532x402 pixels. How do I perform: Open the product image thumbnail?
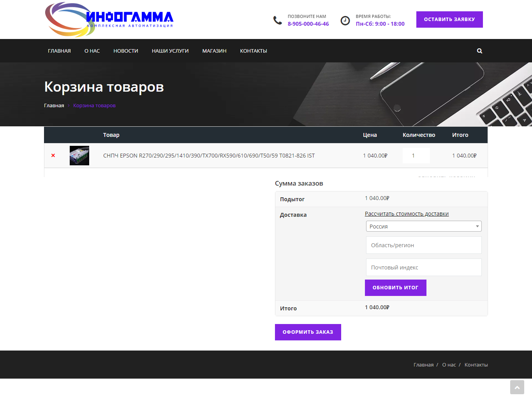pos(79,155)
